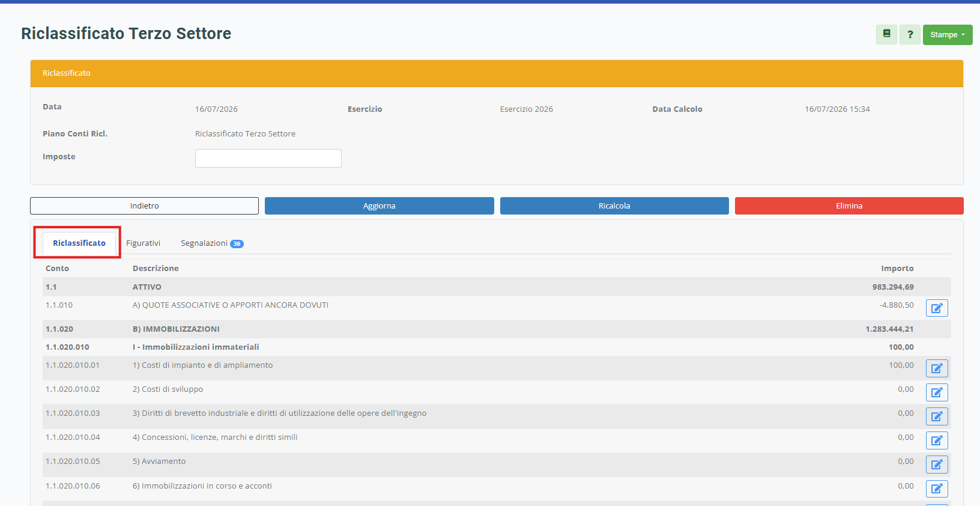Edit row Costi di impianto e di ampliamento

click(x=937, y=368)
